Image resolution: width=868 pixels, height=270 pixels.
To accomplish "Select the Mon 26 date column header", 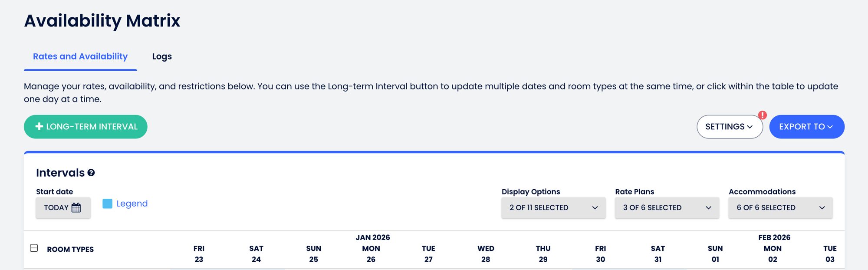I will [x=371, y=254].
